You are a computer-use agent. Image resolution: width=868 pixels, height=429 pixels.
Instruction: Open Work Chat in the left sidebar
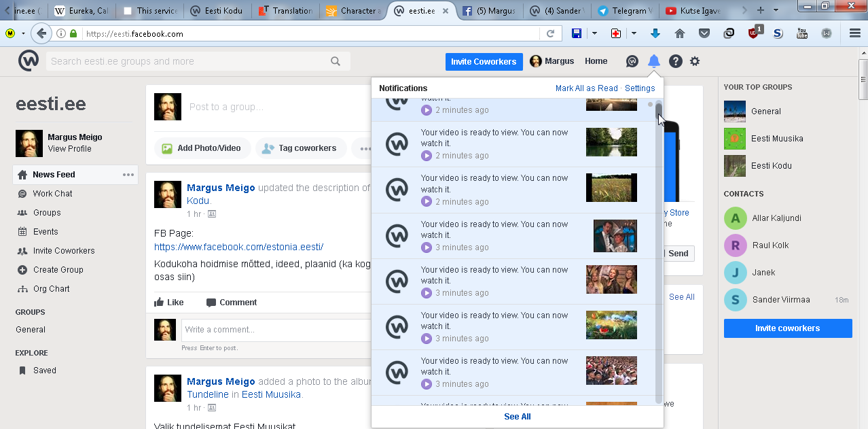coord(52,194)
